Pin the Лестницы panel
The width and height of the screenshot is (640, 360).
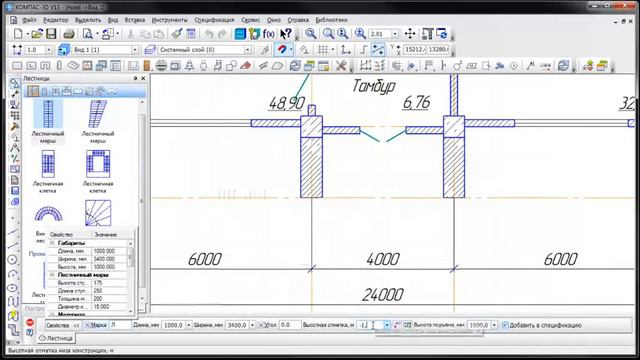point(135,78)
